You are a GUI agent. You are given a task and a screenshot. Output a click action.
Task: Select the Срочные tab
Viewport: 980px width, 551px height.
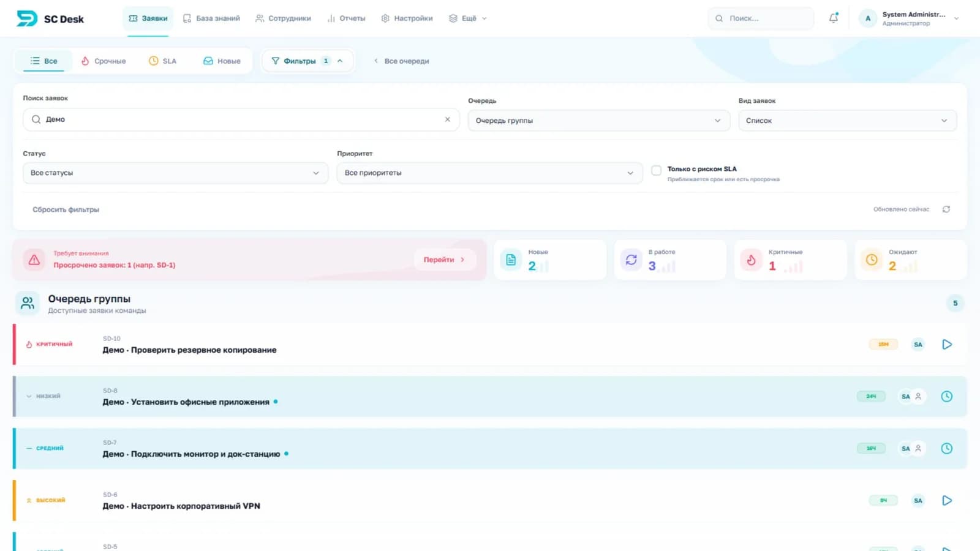click(104, 61)
